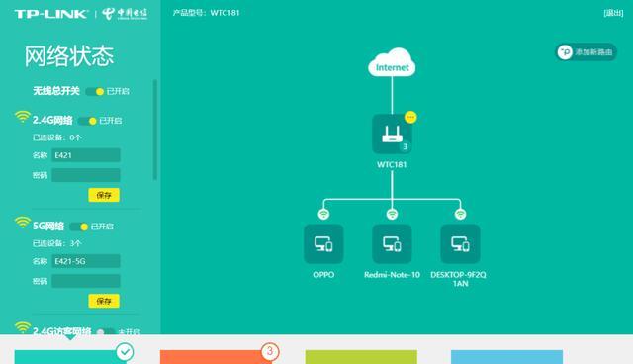Click the 2.4G network name field E421
Viewport: 633px width, 364px height.
[x=86, y=155]
